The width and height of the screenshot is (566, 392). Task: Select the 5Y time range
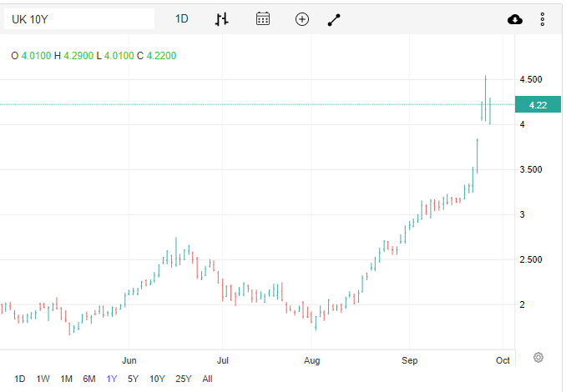pos(134,379)
